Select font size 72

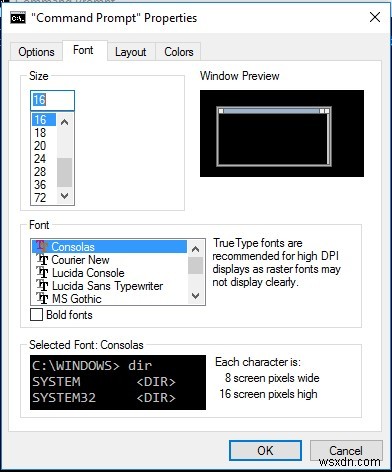pos(44,198)
